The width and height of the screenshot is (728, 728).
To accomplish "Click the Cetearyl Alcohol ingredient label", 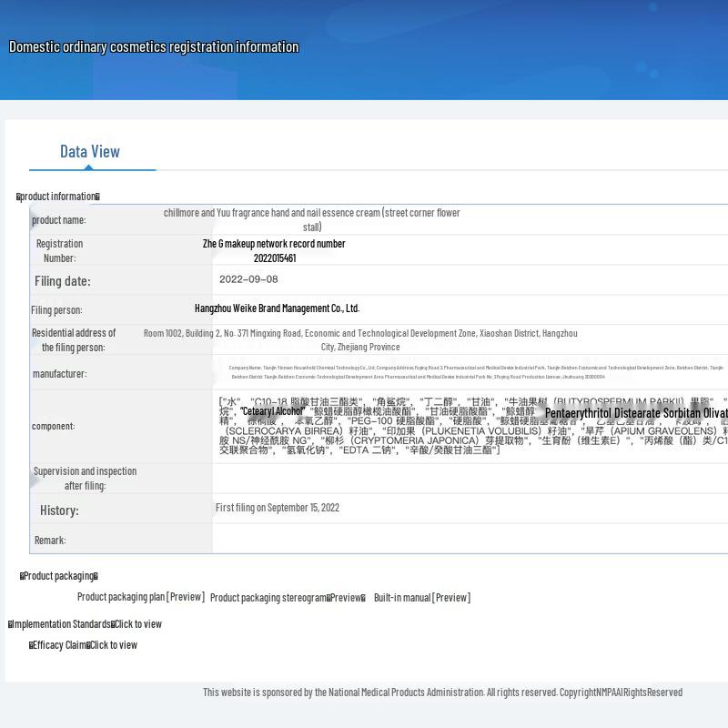I will pos(272,411).
